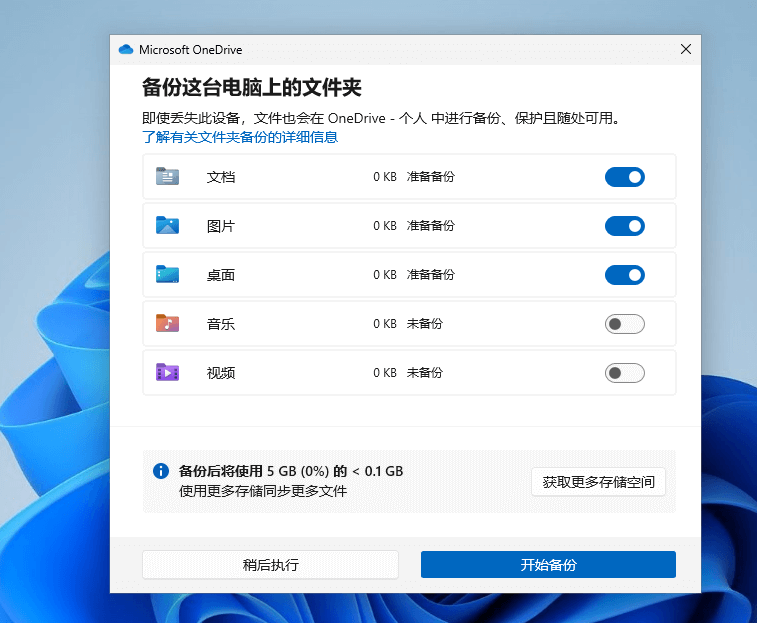Toggle off 桌面 folder backup
Viewport: 757px width, 623px height.
coord(624,275)
